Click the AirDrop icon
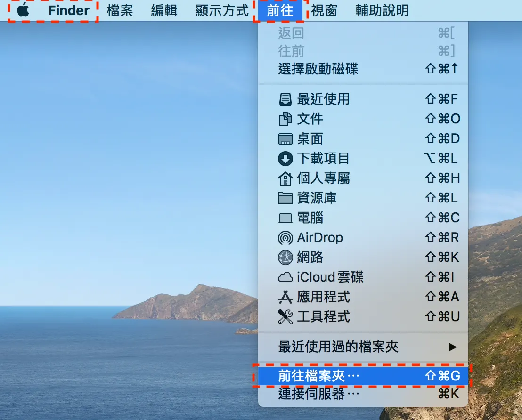 click(x=285, y=238)
